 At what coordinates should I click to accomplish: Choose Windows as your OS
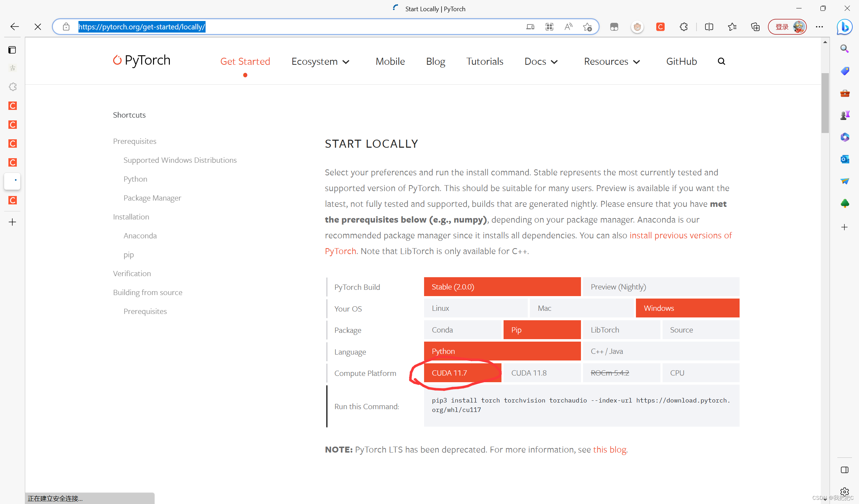(x=687, y=308)
